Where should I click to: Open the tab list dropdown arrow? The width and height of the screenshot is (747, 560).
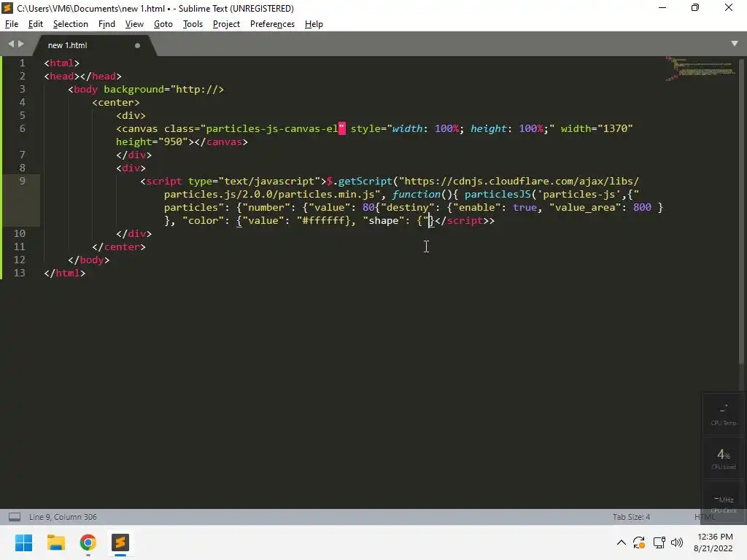734,43
